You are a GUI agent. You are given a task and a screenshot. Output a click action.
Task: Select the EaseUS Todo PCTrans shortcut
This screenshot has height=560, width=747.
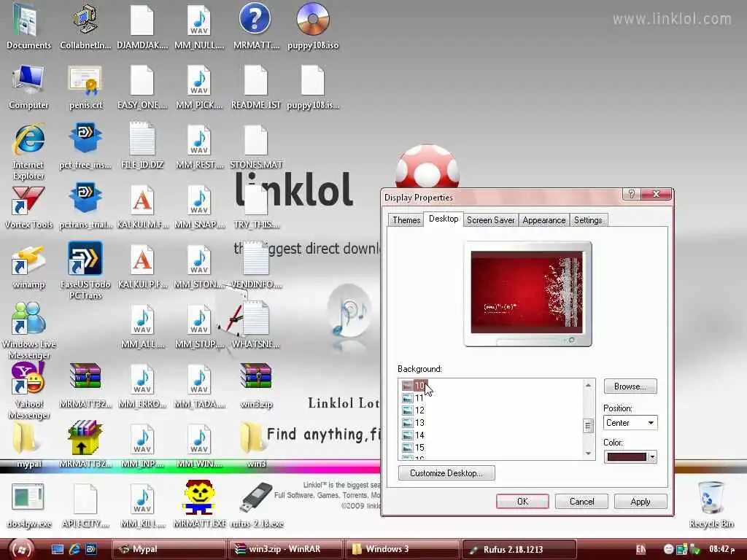[85, 270]
